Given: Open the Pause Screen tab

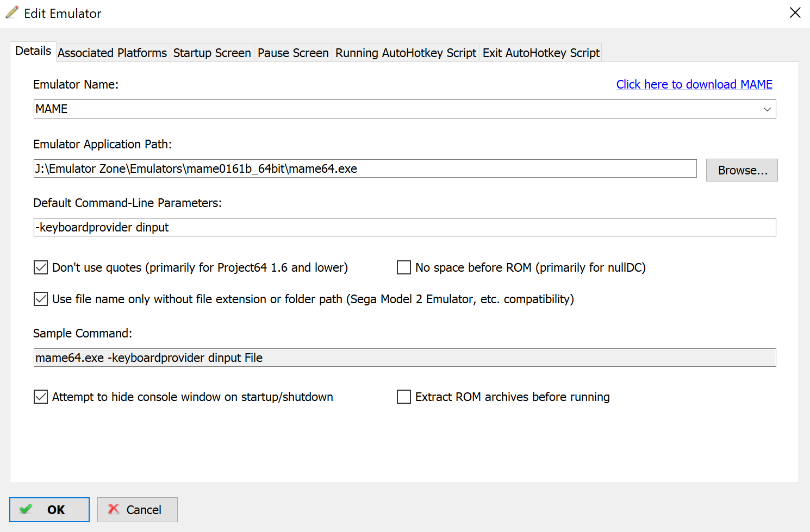Looking at the screenshot, I should point(293,53).
